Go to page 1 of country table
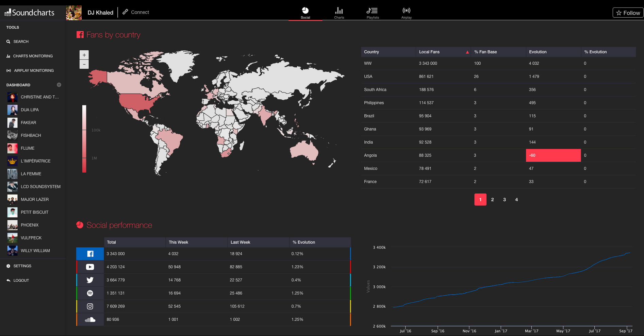 pyautogui.click(x=480, y=200)
